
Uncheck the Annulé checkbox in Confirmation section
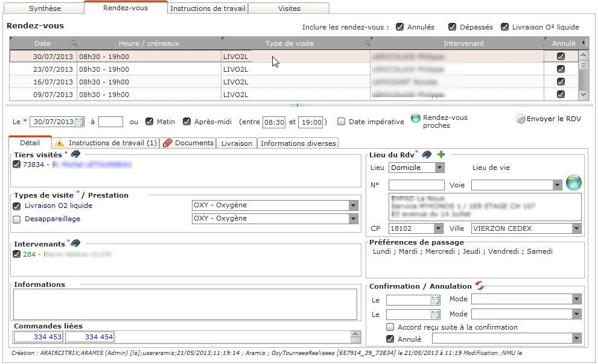pos(390,339)
